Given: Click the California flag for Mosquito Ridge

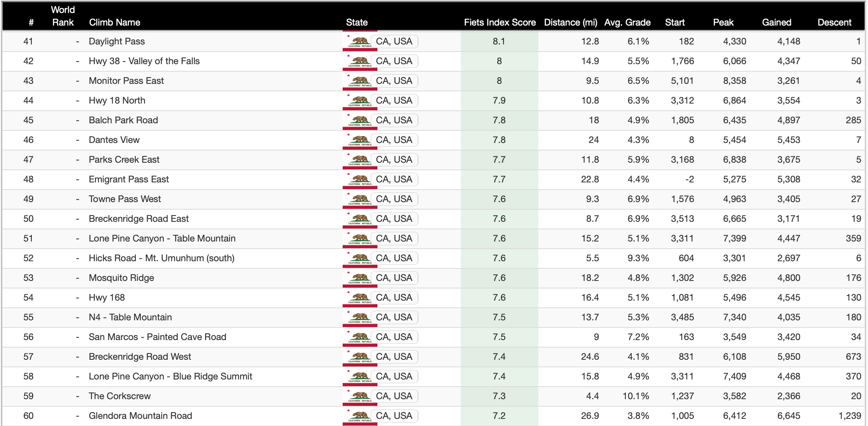Looking at the screenshot, I should pos(359,278).
